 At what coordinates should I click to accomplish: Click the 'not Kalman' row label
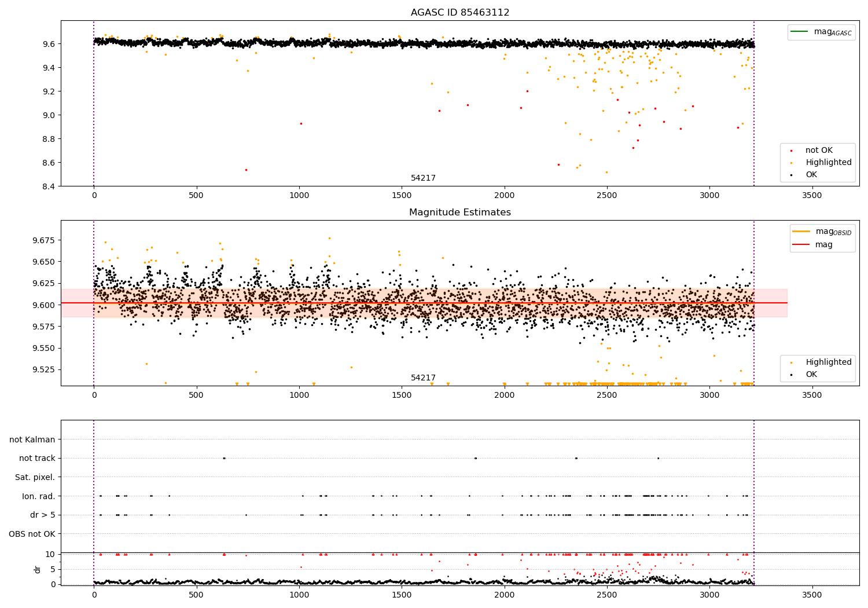click(x=32, y=439)
